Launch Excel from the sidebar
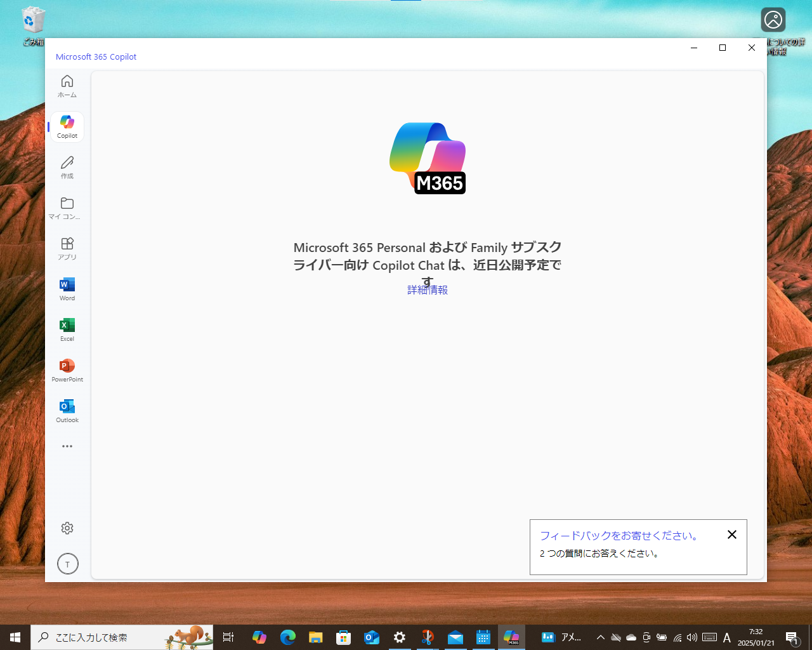 pos(67,329)
